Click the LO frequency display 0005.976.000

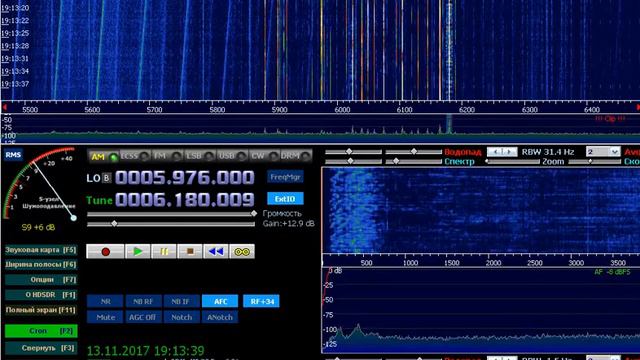[184, 178]
